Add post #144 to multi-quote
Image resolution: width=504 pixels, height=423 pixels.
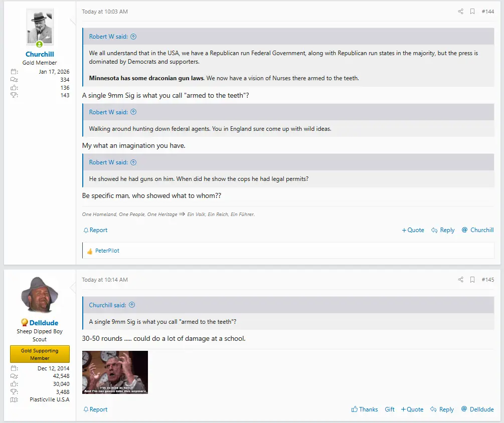[x=413, y=230]
